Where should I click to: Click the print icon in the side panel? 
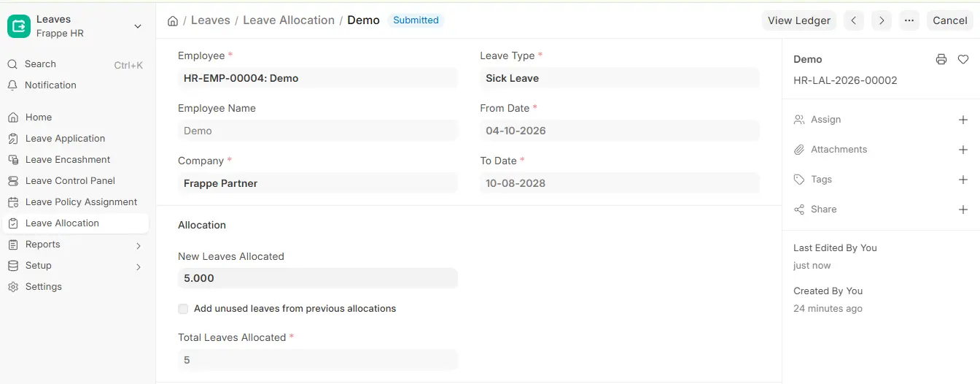click(941, 59)
